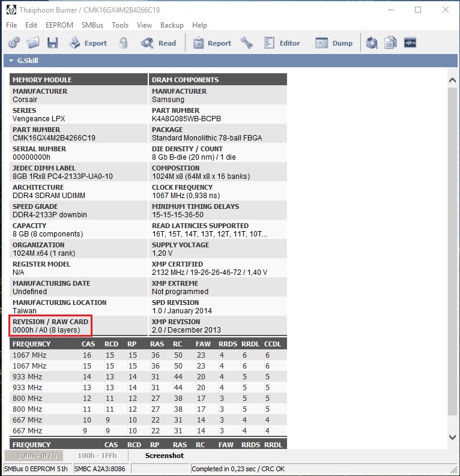The height and width of the screenshot is (476, 460).
Task: Click the SMBus 0 EEPROM 51h status field
Action: (38, 469)
